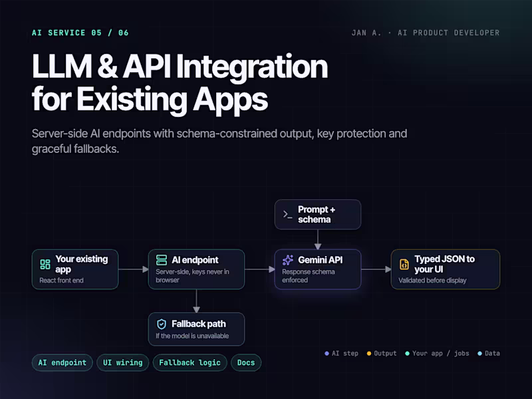Click the 'Data' legend label
Image resolution: width=532 pixels, height=399 pixels.
tap(492, 354)
